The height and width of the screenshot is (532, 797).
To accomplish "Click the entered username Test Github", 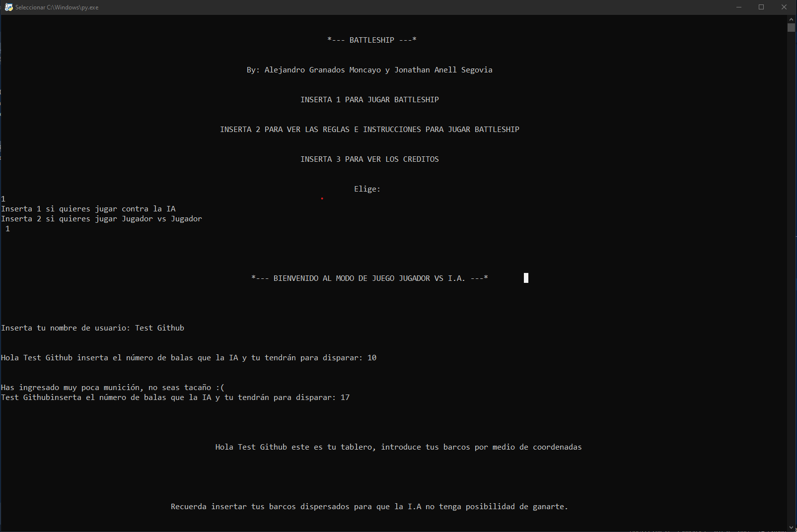I will 159,328.
